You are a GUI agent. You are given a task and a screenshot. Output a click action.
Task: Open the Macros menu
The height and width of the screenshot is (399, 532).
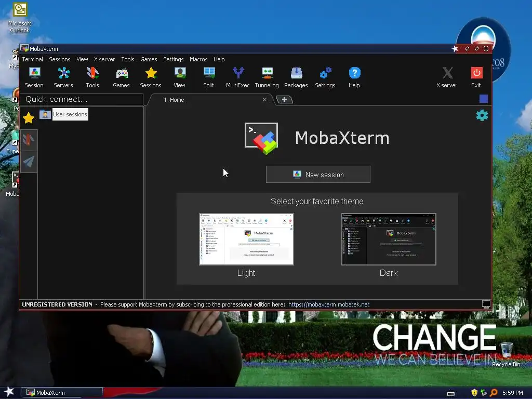198,59
